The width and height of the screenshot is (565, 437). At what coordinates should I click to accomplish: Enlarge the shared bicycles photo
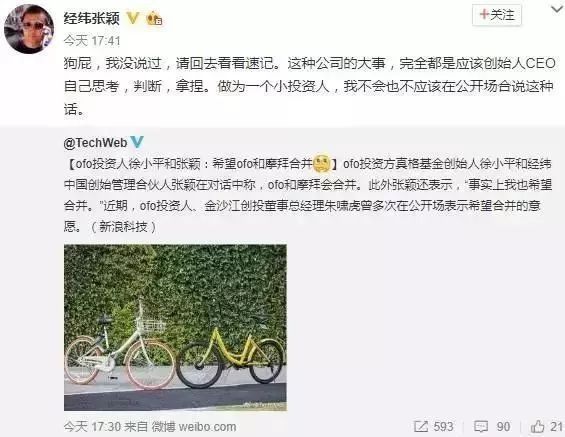[175, 327]
